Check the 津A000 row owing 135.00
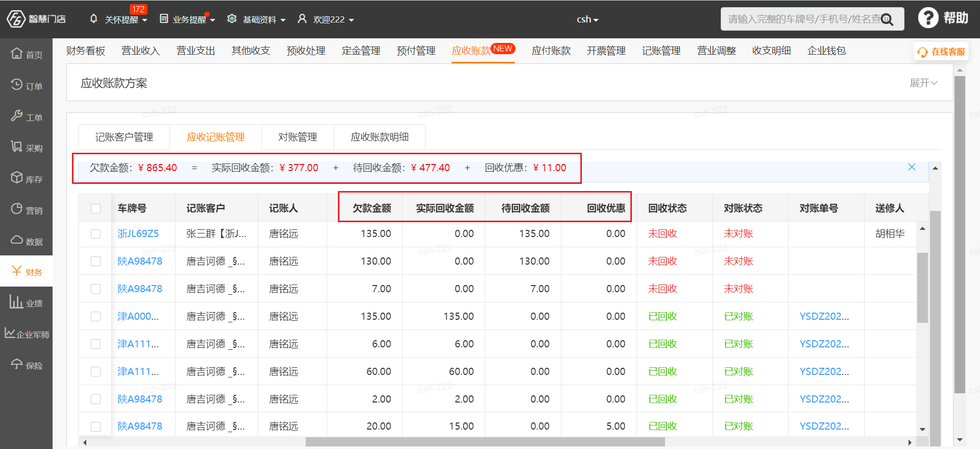Viewport: 980px width, 449px height. [x=95, y=317]
